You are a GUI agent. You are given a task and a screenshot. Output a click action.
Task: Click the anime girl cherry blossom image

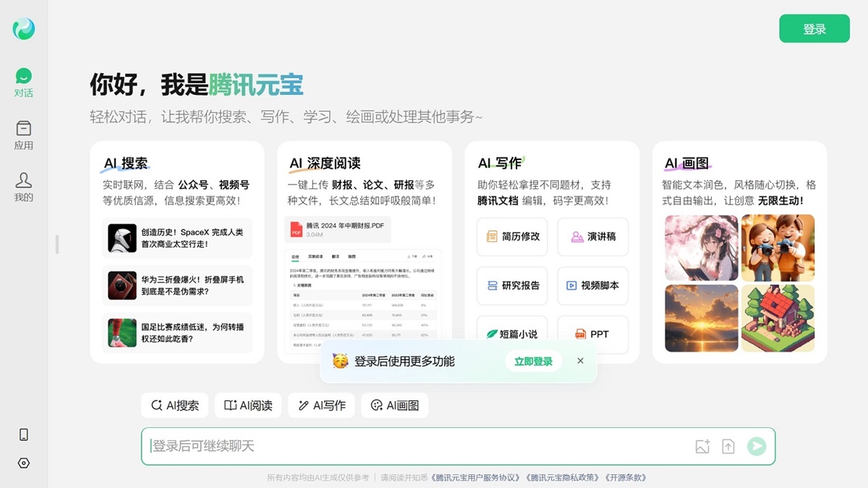click(x=701, y=248)
